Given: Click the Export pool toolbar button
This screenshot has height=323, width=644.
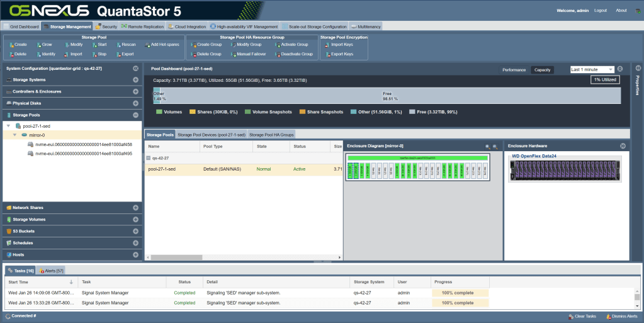Looking at the screenshot, I should click(x=125, y=54).
